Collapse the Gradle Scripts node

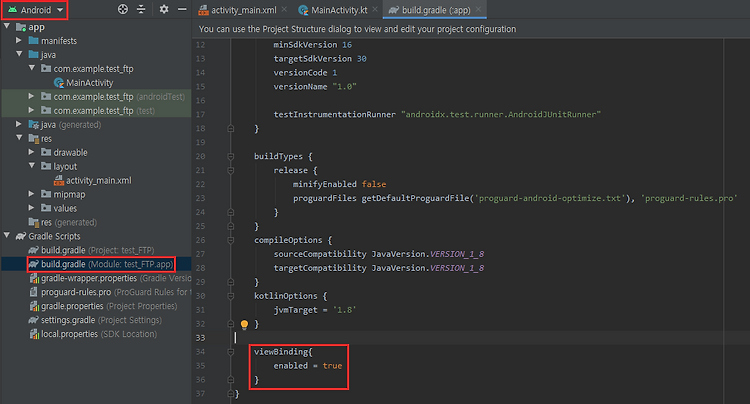pos(7,236)
